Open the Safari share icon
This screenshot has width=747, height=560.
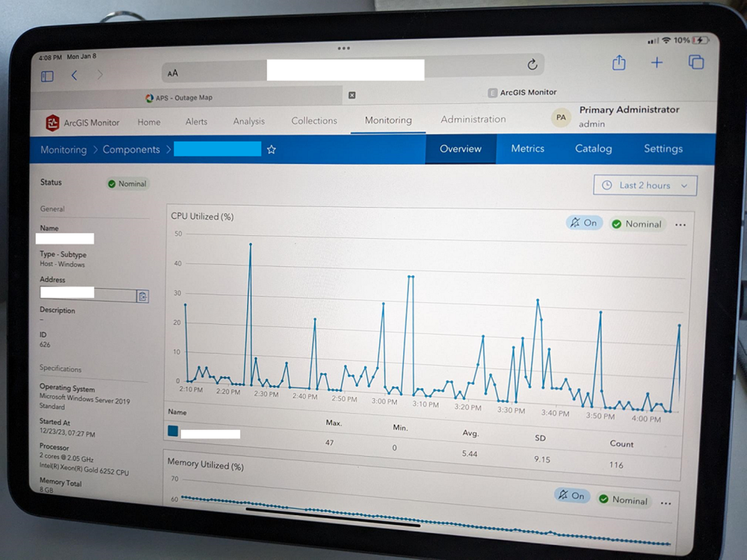[618, 63]
